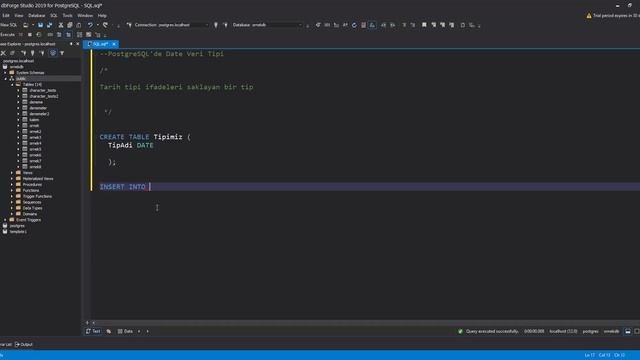Switch to the SQL.sql document tab

click(x=100, y=44)
